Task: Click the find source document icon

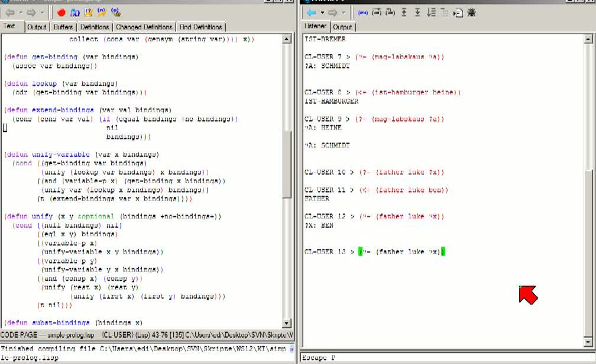Action: (458, 13)
